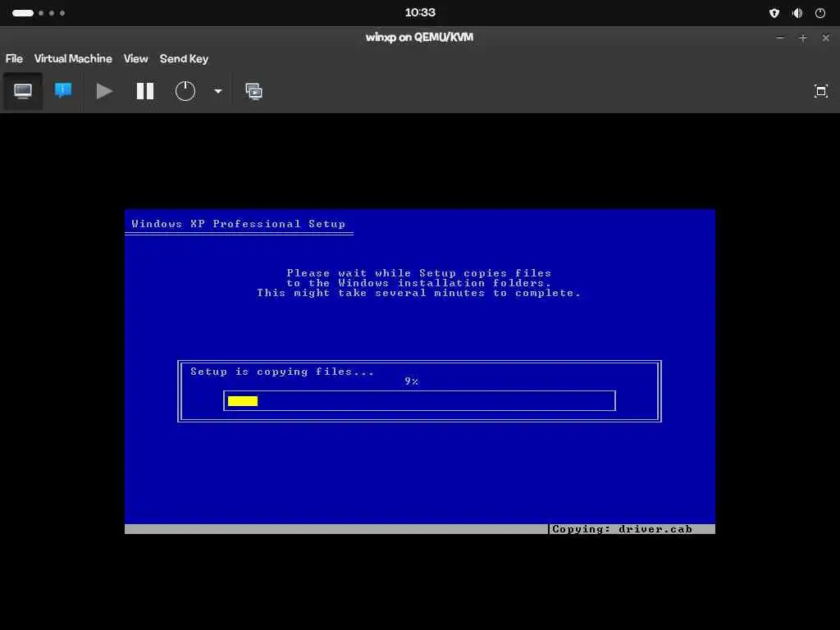The height and width of the screenshot is (630, 840).
Task: Open the system power tray icon
Action: 820,13
